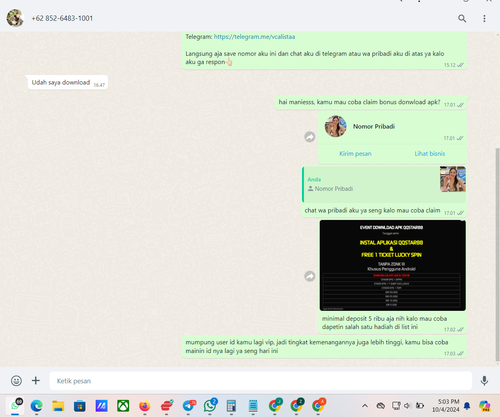The image size is (500, 417).
Task: Open WhatsApp taskbar icon with badge 2
Action: point(210,405)
